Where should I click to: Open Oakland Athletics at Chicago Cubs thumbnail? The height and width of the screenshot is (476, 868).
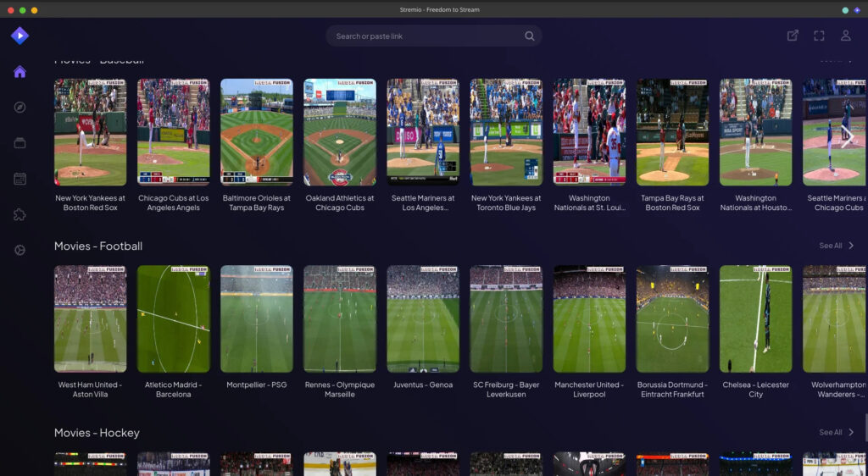click(340, 132)
